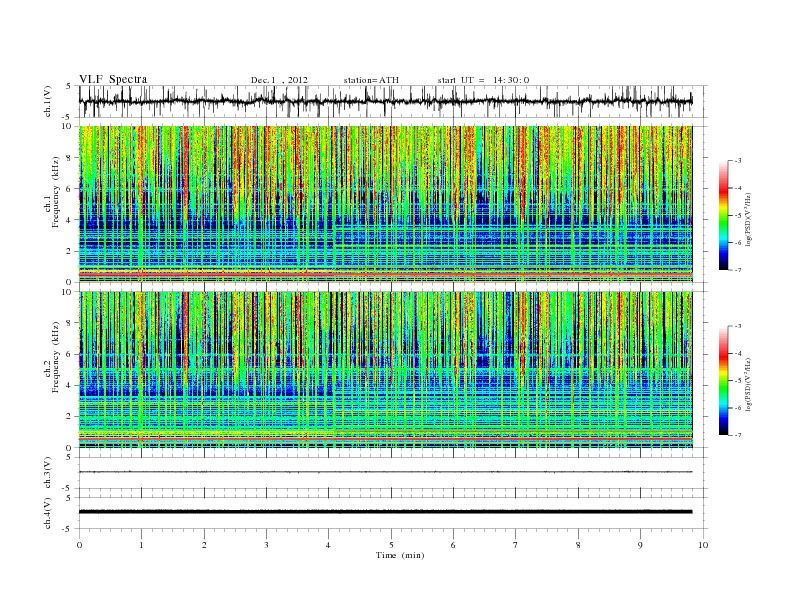
Task: Click the time-axis tick label "10"
Action: 703,545
